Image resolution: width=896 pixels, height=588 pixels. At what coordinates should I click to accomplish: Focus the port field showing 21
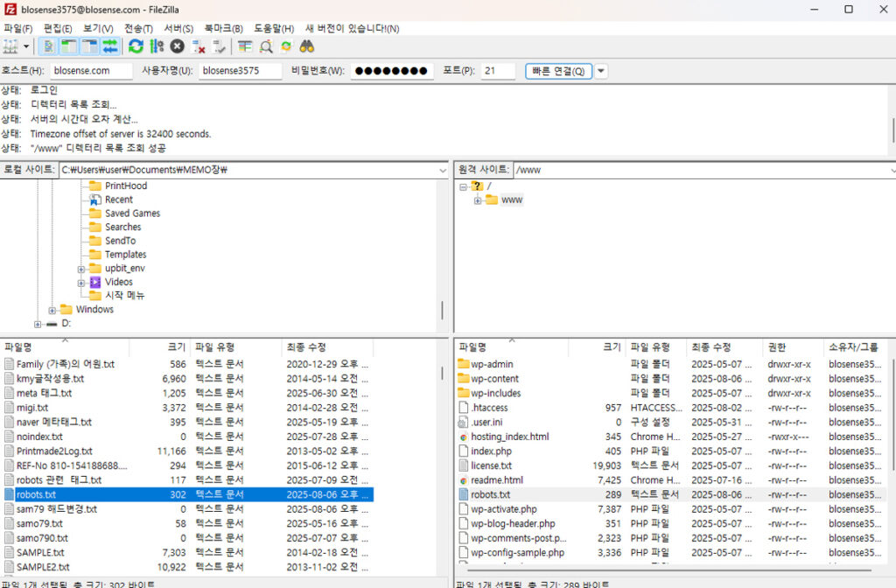click(498, 71)
